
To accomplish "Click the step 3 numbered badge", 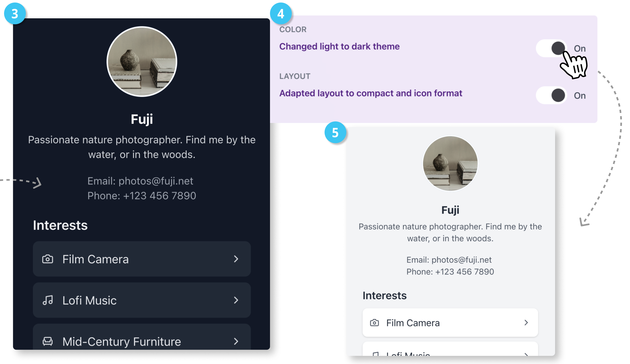I will [15, 13].
